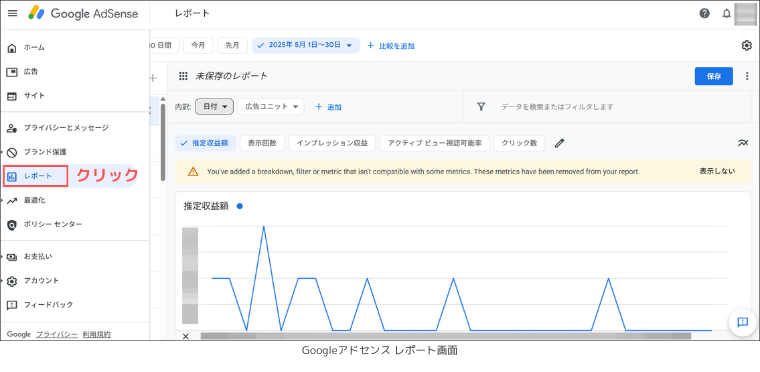The image size is (760, 372).
Task: Toggle the クリック数 metric chip
Action: (519, 143)
